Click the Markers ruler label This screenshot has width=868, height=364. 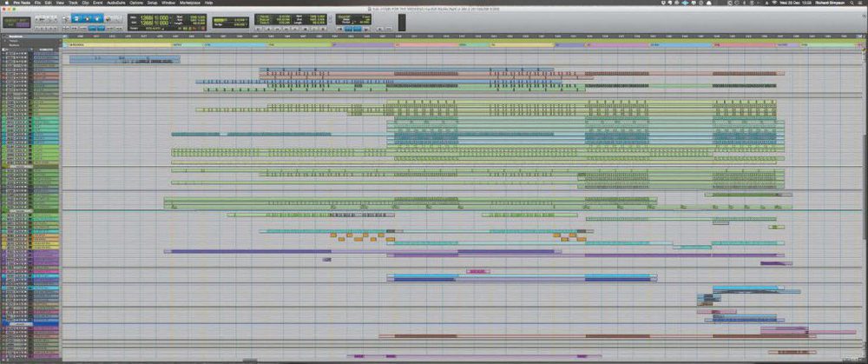(x=15, y=45)
